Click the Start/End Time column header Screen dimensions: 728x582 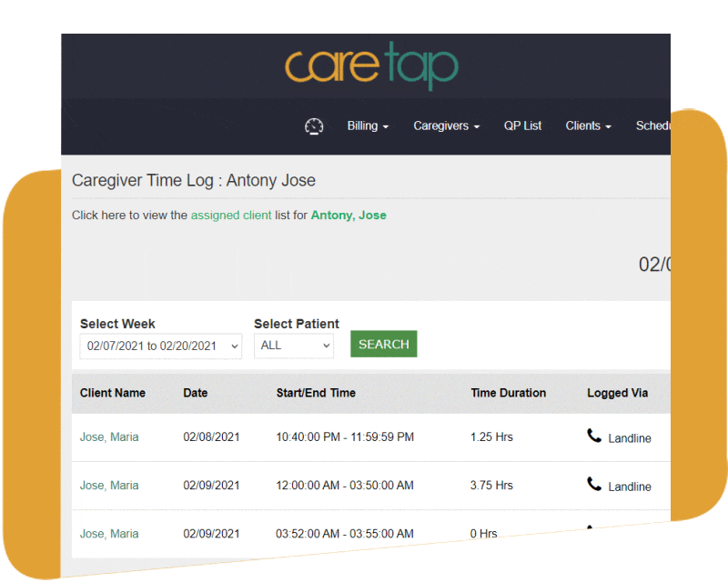[x=316, y=394]
